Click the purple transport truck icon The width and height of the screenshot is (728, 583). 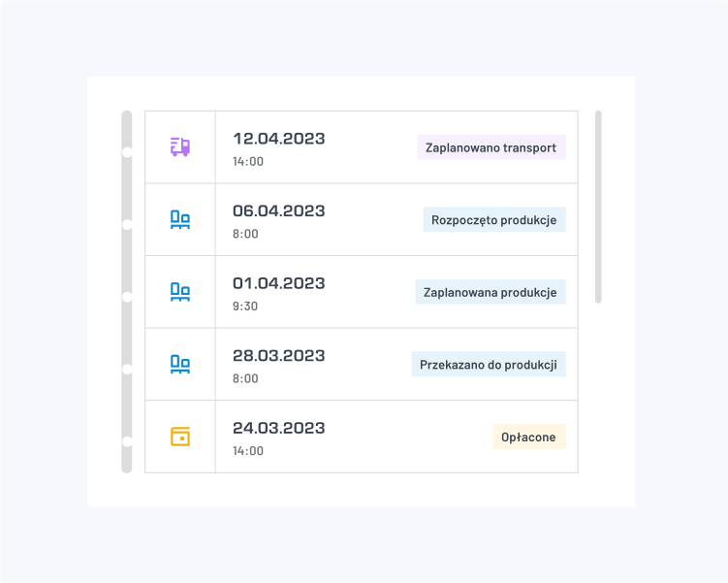[x=180, y=146]
